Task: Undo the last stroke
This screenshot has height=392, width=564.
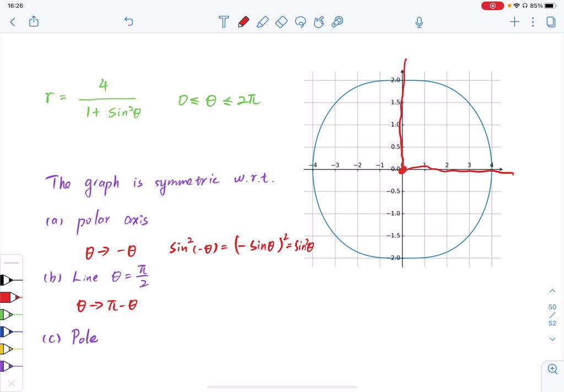Action: pyautogui.click(x=128, y=21)
